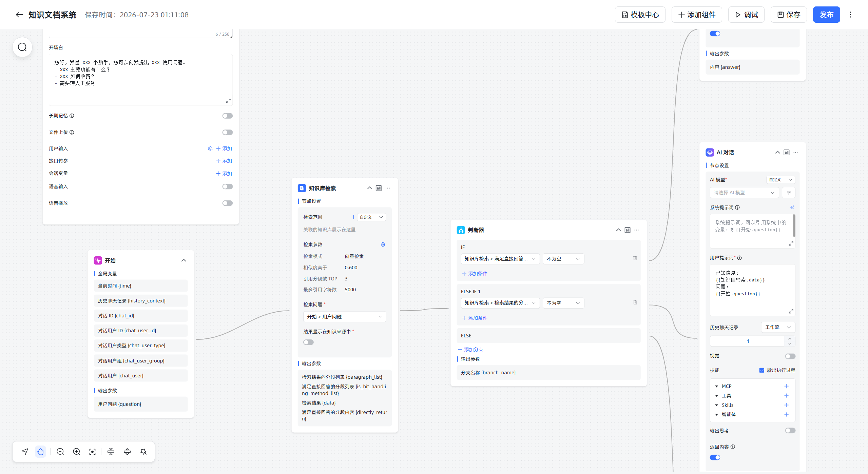The height and width of the screenshot is (474, 868).
Task: Open the more options kebab menu
Action: coord(850,15)
